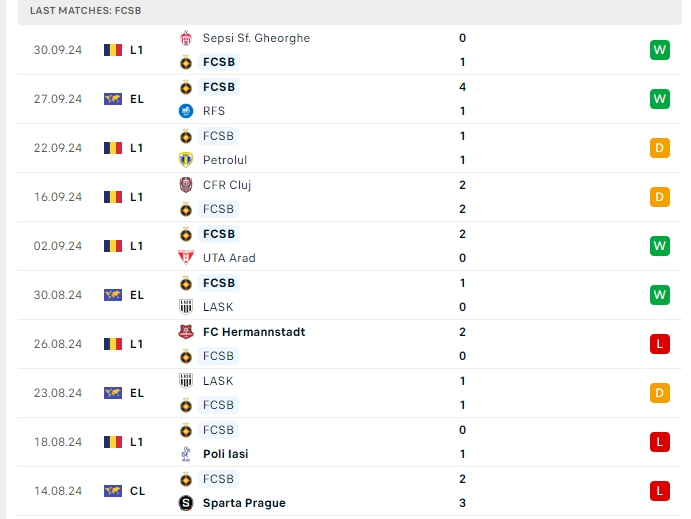
Task: Click the RFS team logo
Action: (185, 111)
